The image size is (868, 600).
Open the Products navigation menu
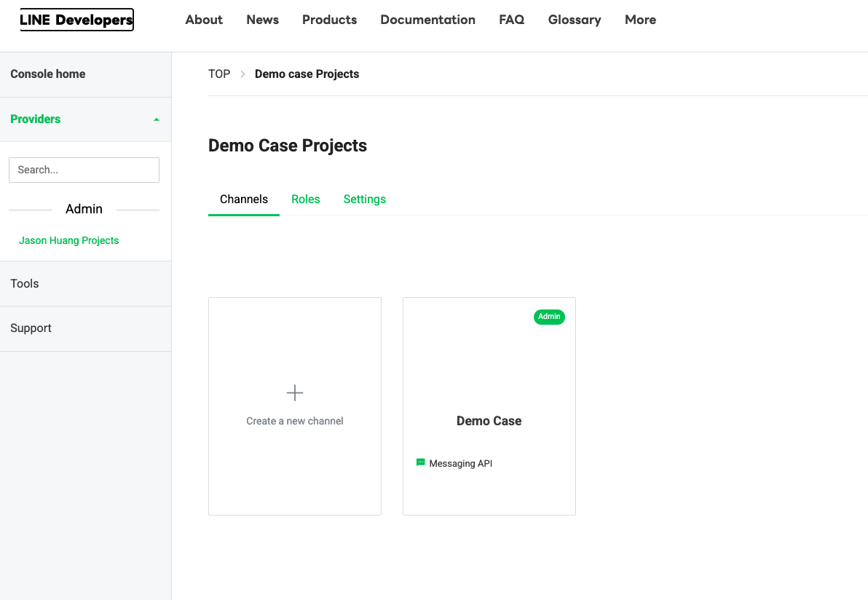pyautogui.click(x=329, y=20)
